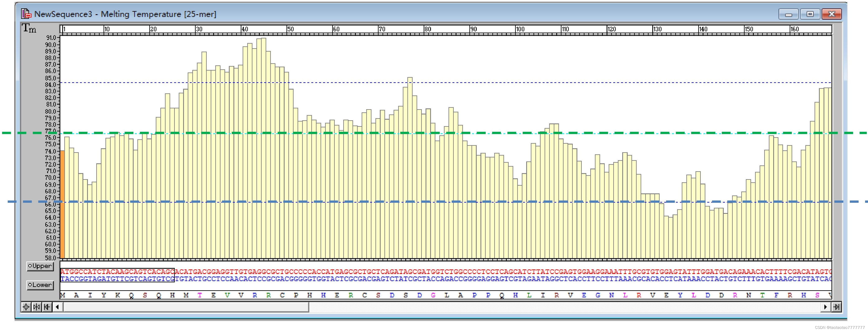This screenshot has width=868, height=331.
Task: Minimize the Melting Temperature window
Action: pyautogui.click(x=789, y=14)
